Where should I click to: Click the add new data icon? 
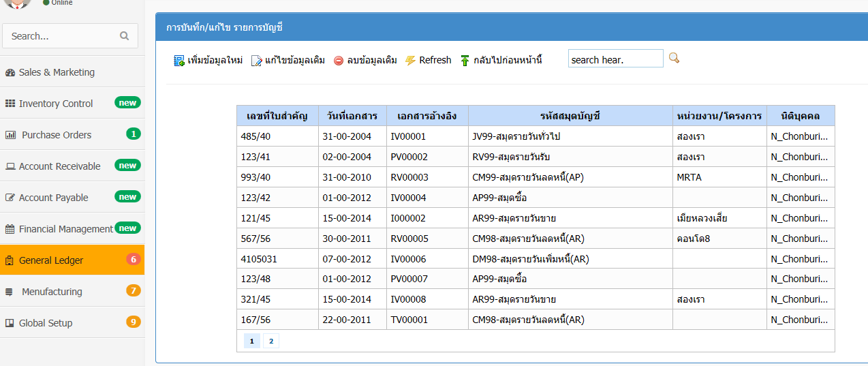pyautogui.click(x=179, y=61)
